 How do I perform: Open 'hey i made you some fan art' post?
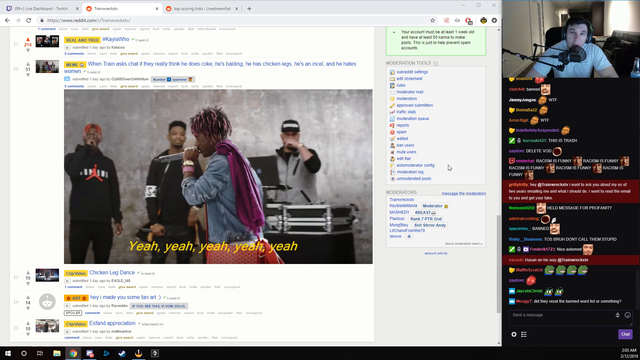(125, 297)
